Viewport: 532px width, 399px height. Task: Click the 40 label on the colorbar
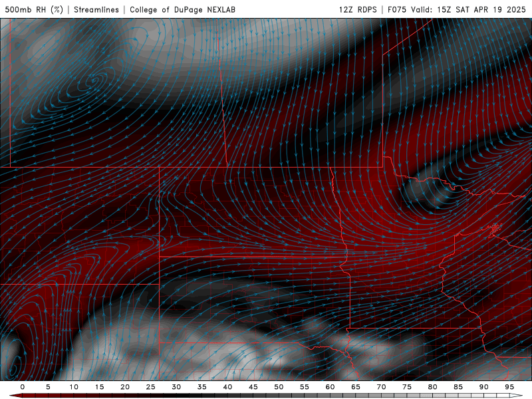pyautogui.click(x=227, y=387)
